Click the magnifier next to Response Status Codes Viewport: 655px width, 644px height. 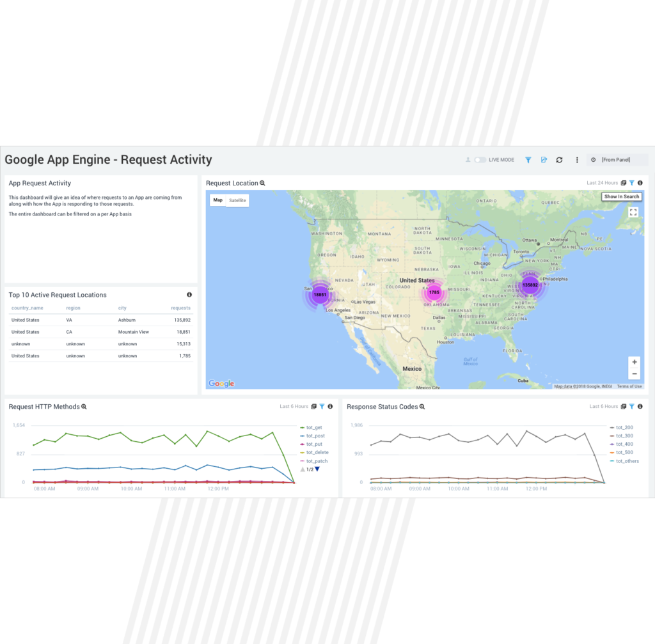(422, 407)
